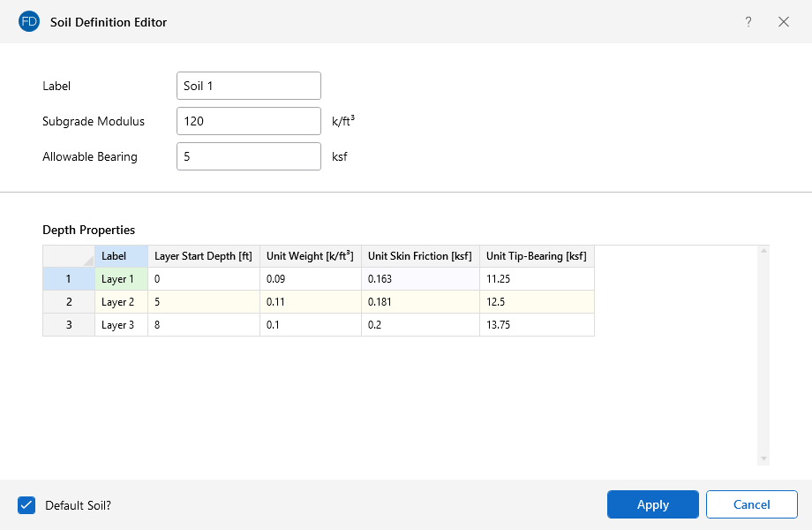The width and height of the screenshot is (812, 530).
Task: Toggle the Default Soil checkbox
Action: click(26, 505)
